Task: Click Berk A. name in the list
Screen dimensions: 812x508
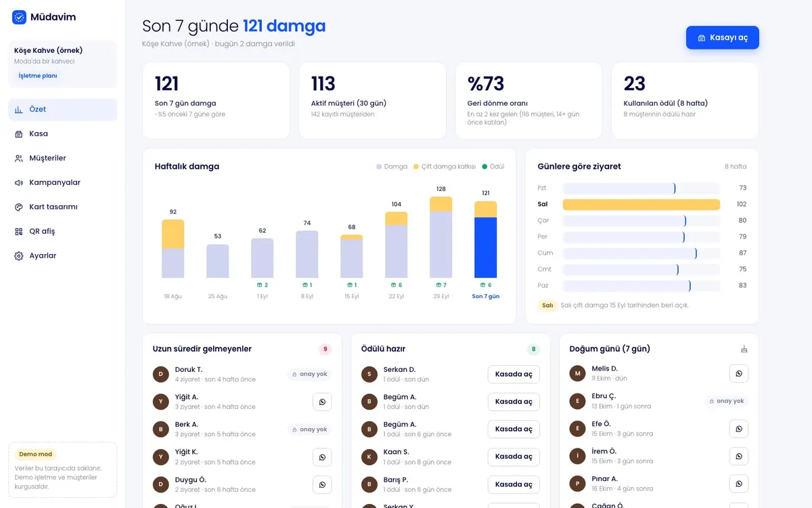Action: 187,425
